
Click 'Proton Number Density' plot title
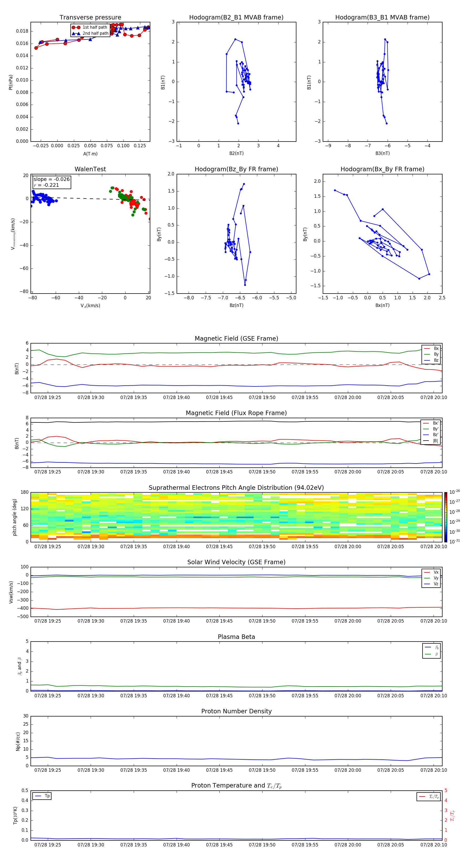click(236, 711)
